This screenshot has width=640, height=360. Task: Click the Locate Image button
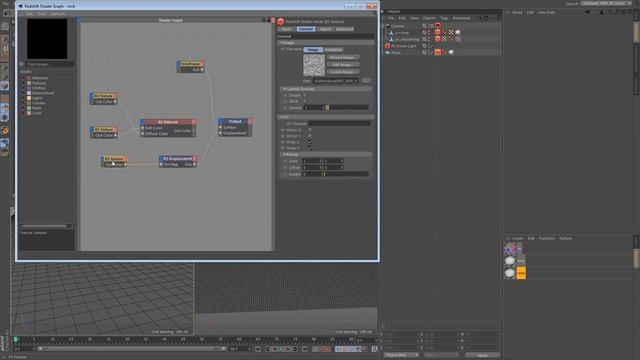coord(343,72)
